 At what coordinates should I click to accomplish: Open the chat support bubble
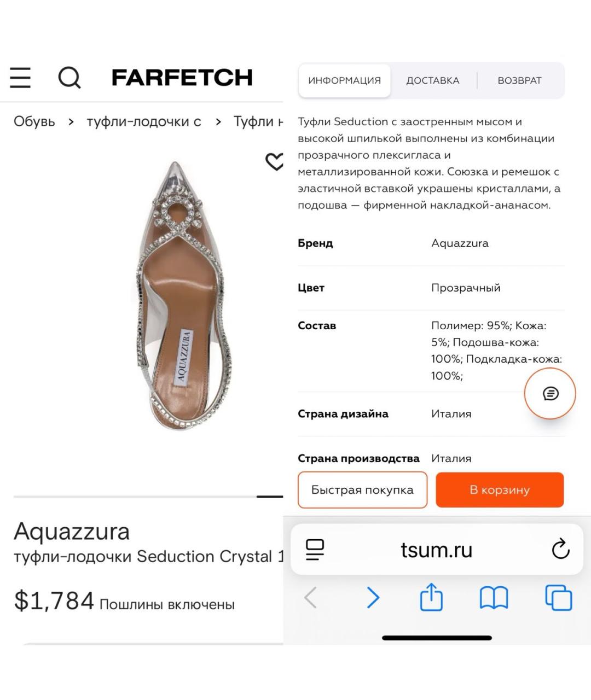pos(549,393)
